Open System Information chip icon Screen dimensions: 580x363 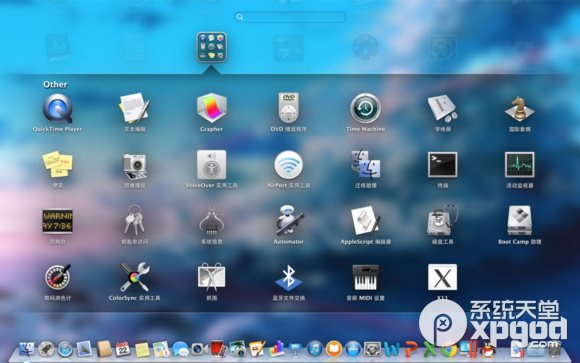(211, 222)
